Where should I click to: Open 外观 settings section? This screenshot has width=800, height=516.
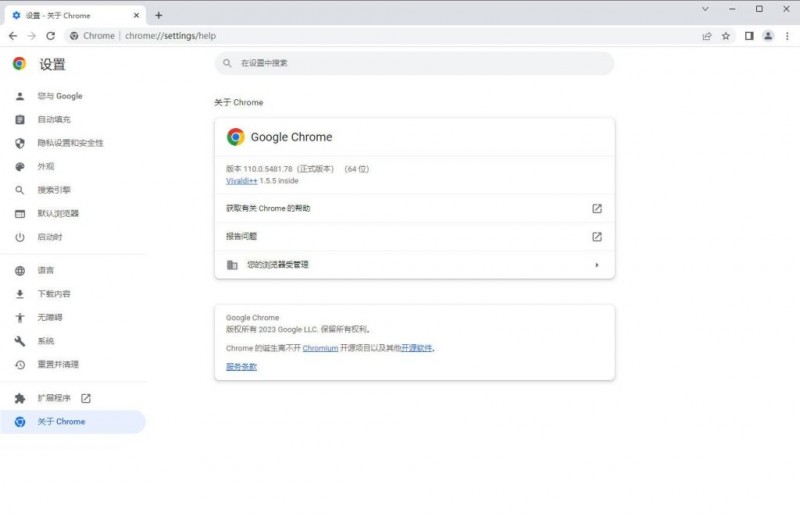[46, 167]
